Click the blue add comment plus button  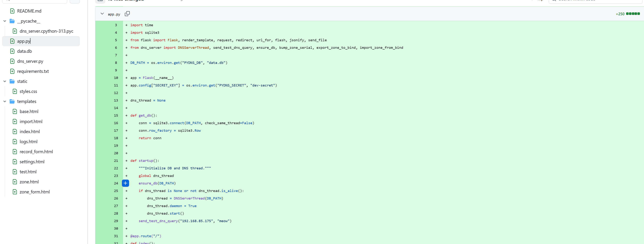tap(125, 183)
